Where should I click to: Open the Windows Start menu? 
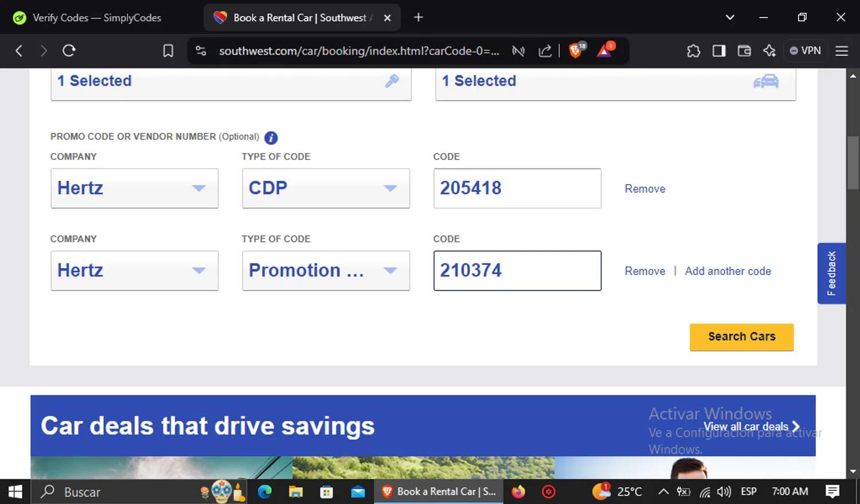click(x=15, y=492)
